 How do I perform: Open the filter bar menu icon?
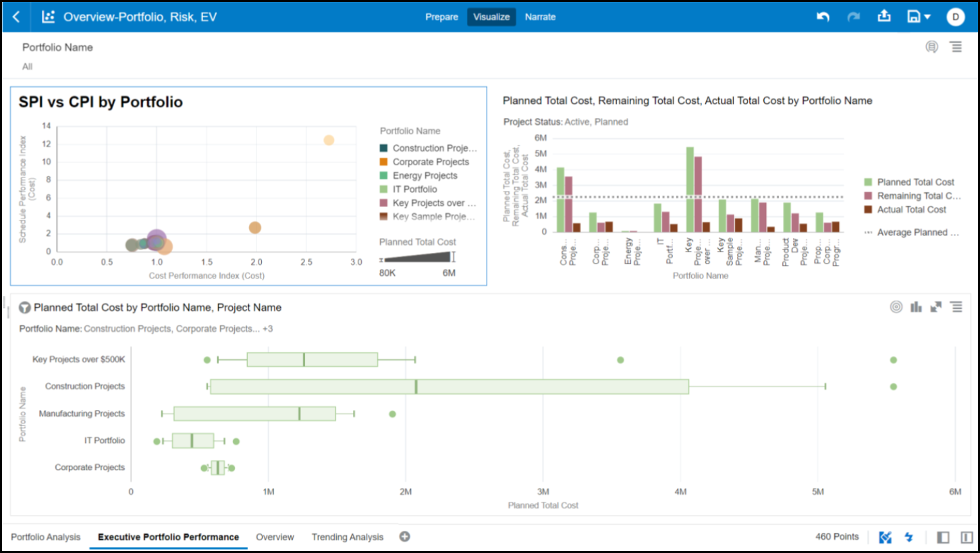(x=956, y=47)
